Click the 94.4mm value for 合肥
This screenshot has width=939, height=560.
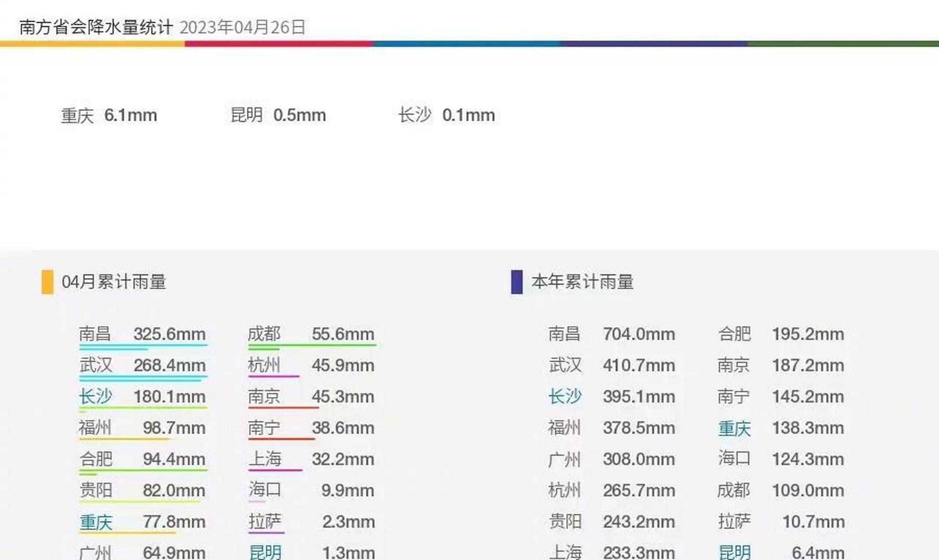[x=174, y=459]
